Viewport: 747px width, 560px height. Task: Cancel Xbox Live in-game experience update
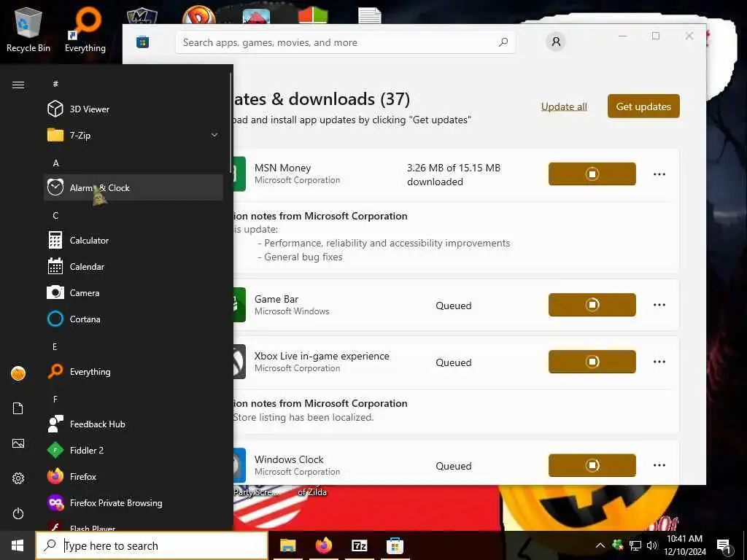[x=592, y=362]
